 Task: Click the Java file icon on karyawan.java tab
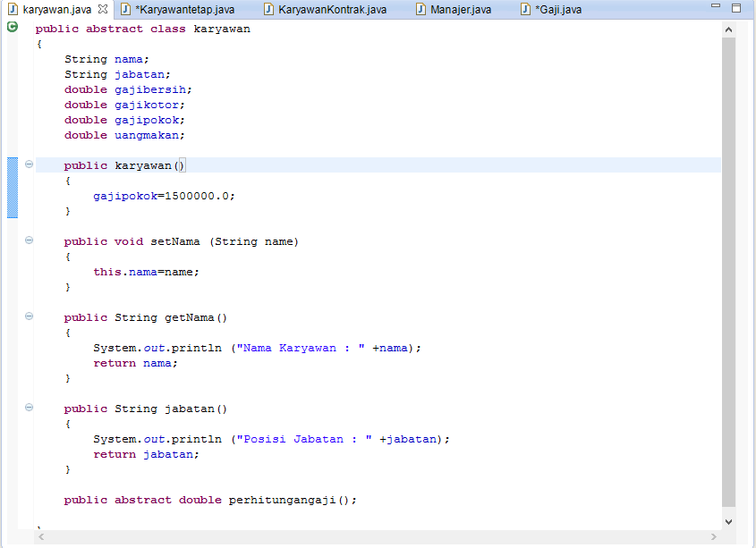click(x=12, y=11)
